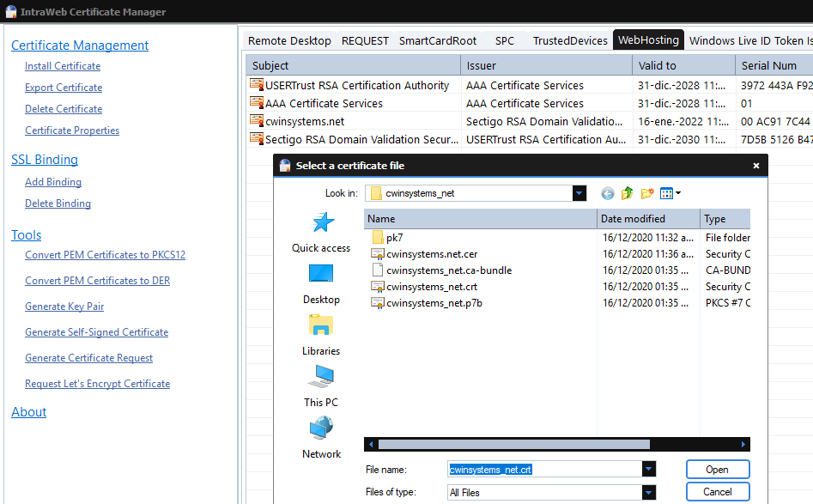Image resolution: width=813 pixels, height=504 pixels.
Task: Click Generate Self-Signed Certificate link
Action: pyautogui.click(x=96, y=332)
